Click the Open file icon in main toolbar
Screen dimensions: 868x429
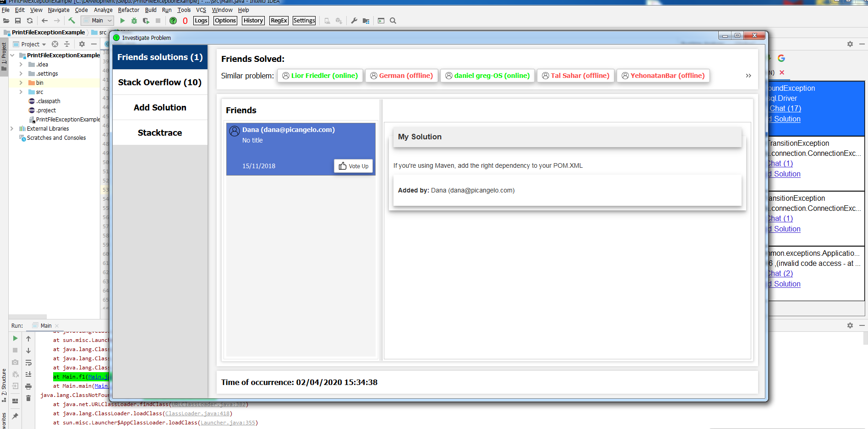point(6,21)
